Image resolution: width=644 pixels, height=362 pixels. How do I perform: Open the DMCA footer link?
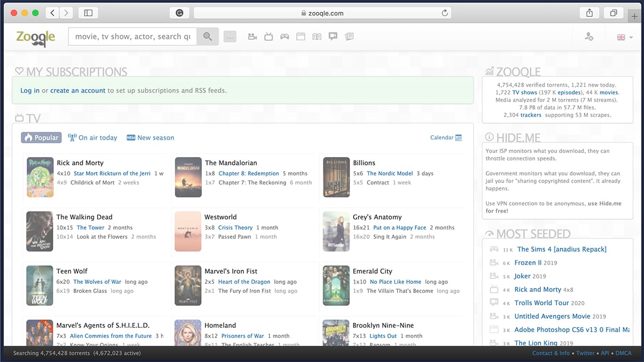click(x=624, y=353)
